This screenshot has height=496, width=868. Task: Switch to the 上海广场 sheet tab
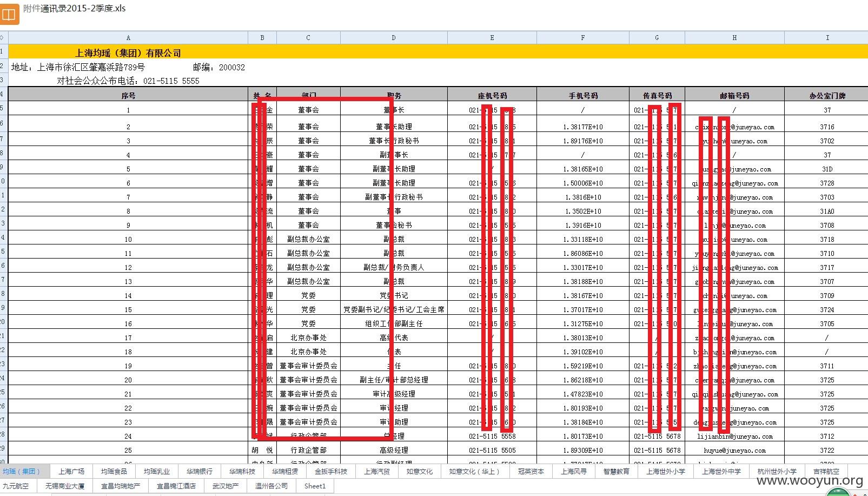pyautogui.click(x=71, y=471)
